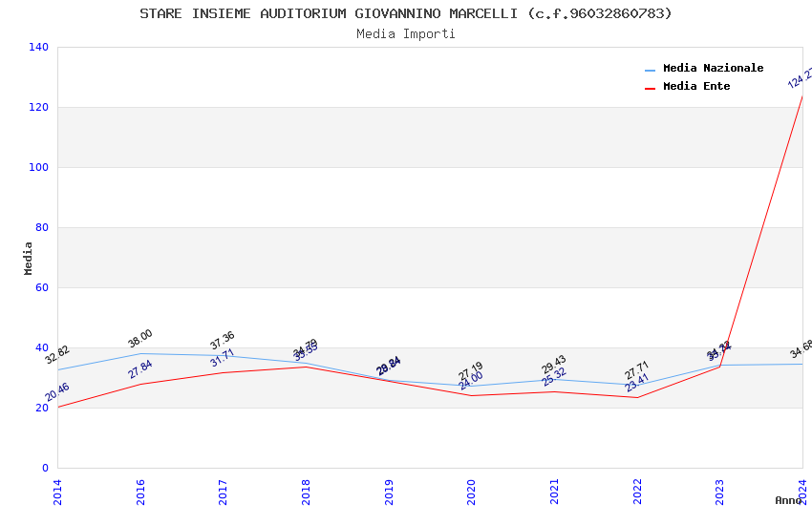Screen dimensions: 812x525
Task: Click the y-axis tick label 20
Action: click(42, 408)
